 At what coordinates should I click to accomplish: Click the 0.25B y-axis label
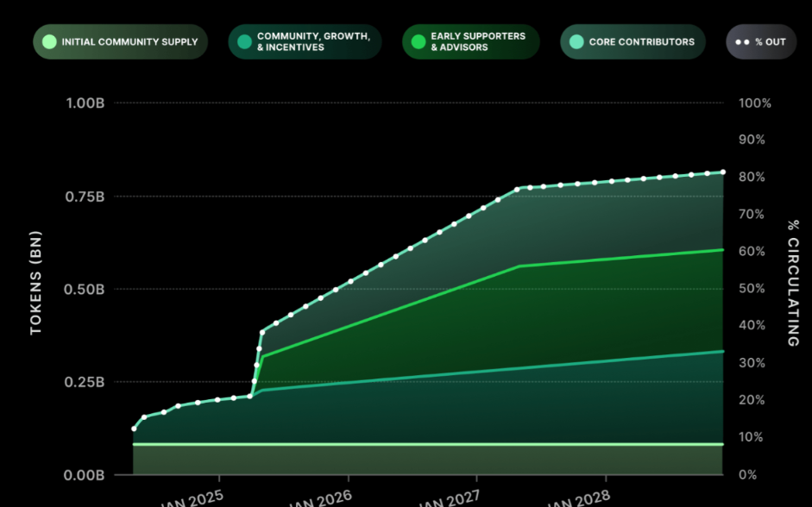coord(85,382)
